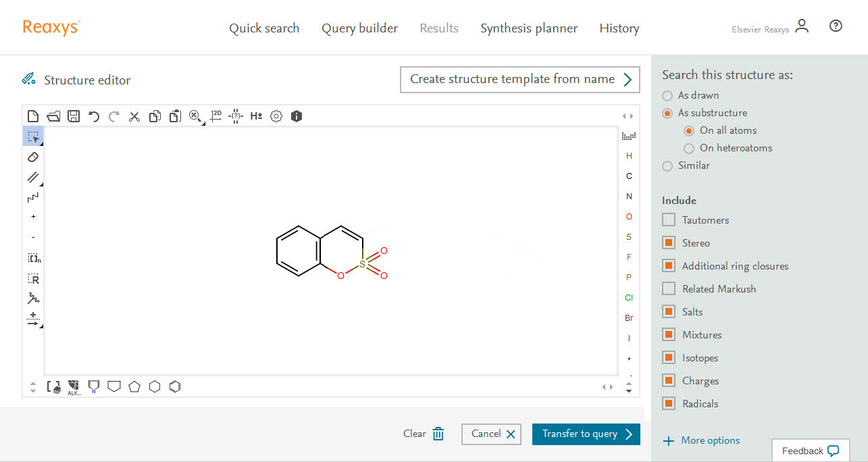868x462 pixels.
Task: Click Transfer to query button
Action: tap(586, 434)
